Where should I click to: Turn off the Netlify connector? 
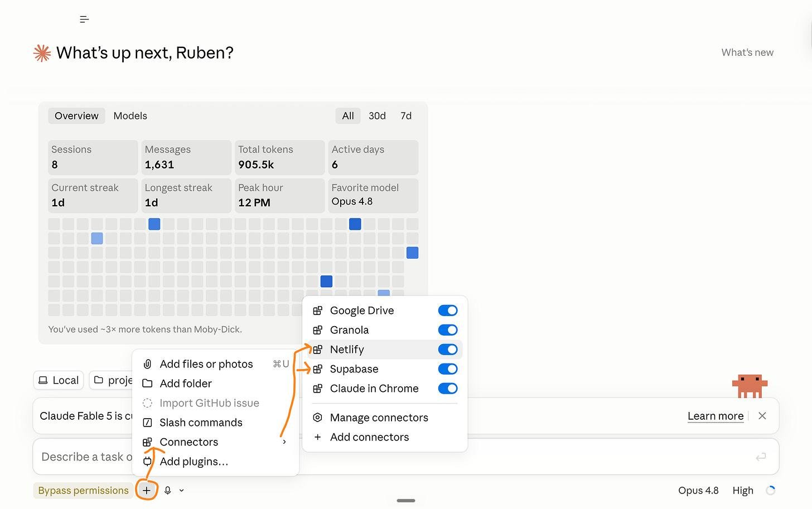pyautogui.click(x=448, y=350)
